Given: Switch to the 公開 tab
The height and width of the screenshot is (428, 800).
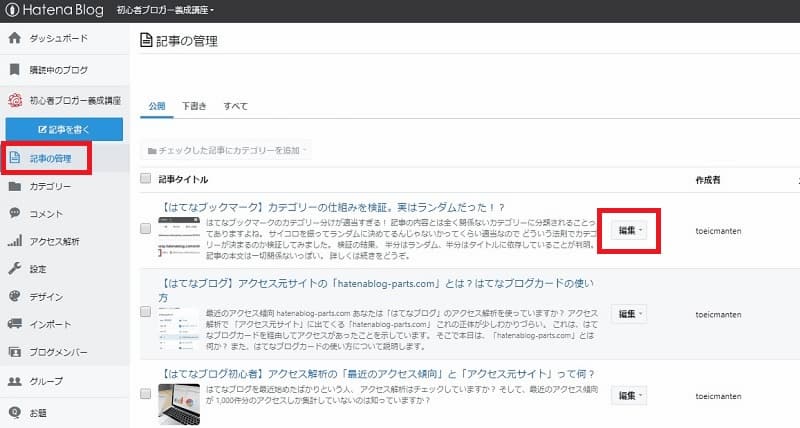Looking at the screenshot, I should (157, 106).
